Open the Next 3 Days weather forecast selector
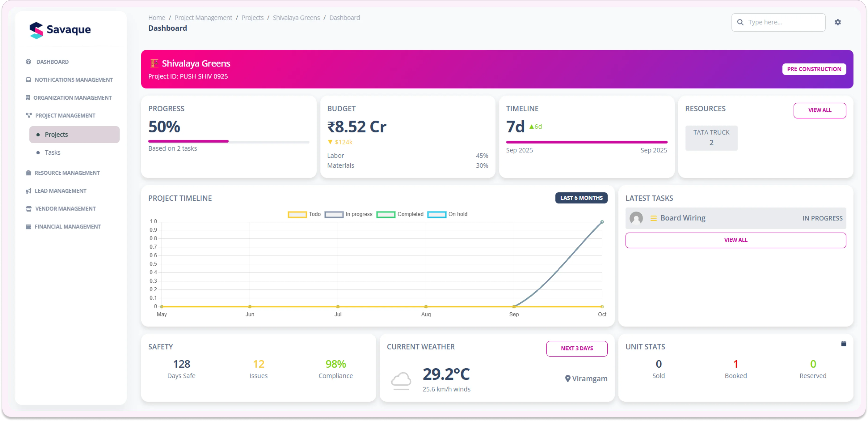The width and height of the screenshot is (868, 421). (x=577, y=349)
